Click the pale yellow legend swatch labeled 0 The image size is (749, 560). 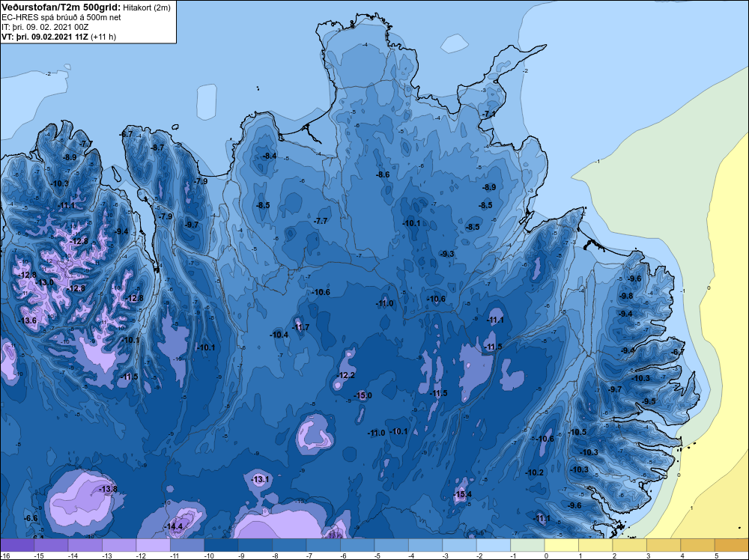562,545
